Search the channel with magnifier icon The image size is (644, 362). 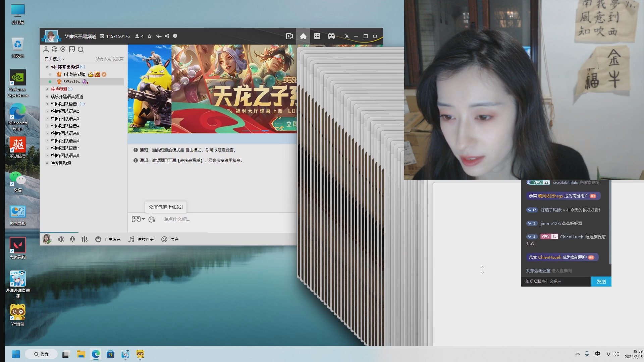[x=81, y=50]
